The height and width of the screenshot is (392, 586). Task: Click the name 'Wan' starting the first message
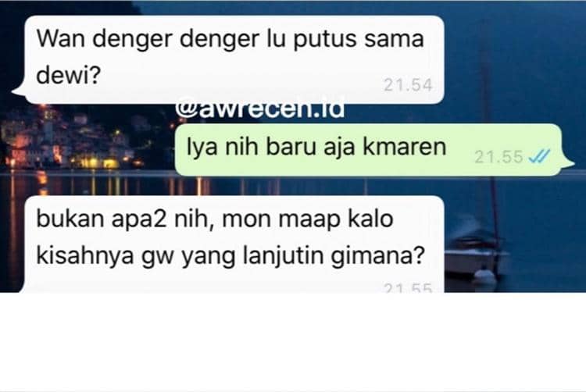click(60, 39)
